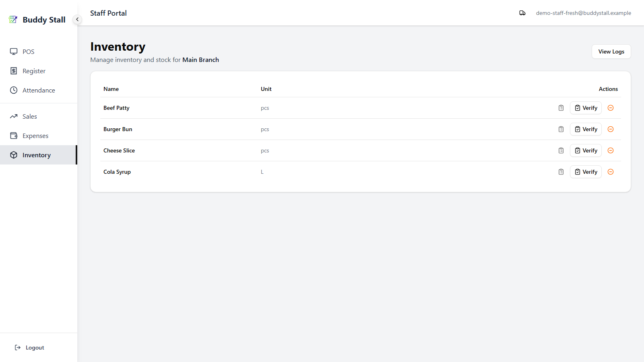Click the pcs unit of Burger Bun

(x=265, y=130)
